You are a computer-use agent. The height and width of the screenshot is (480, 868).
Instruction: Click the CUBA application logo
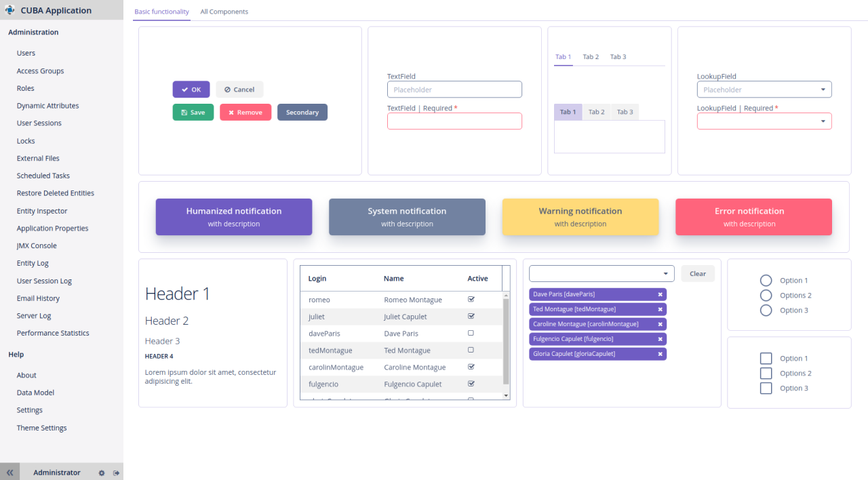9,9
